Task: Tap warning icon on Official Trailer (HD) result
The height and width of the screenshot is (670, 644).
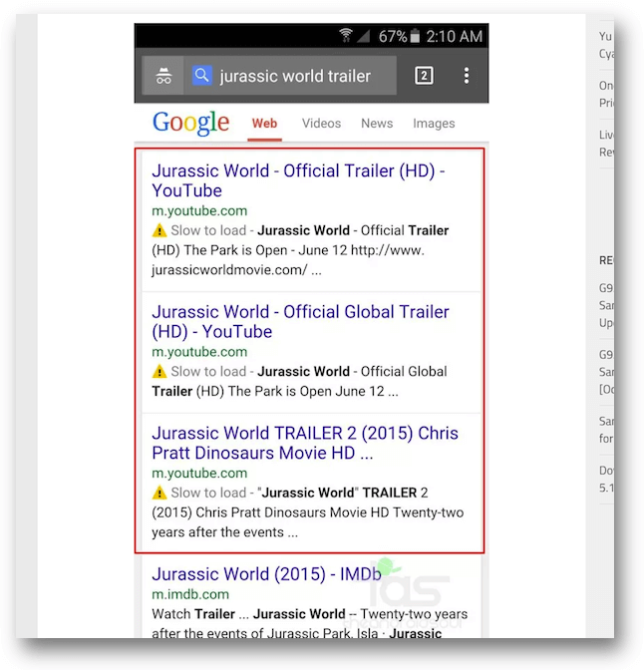Action: pyautogui.click(x=159, y=230)
